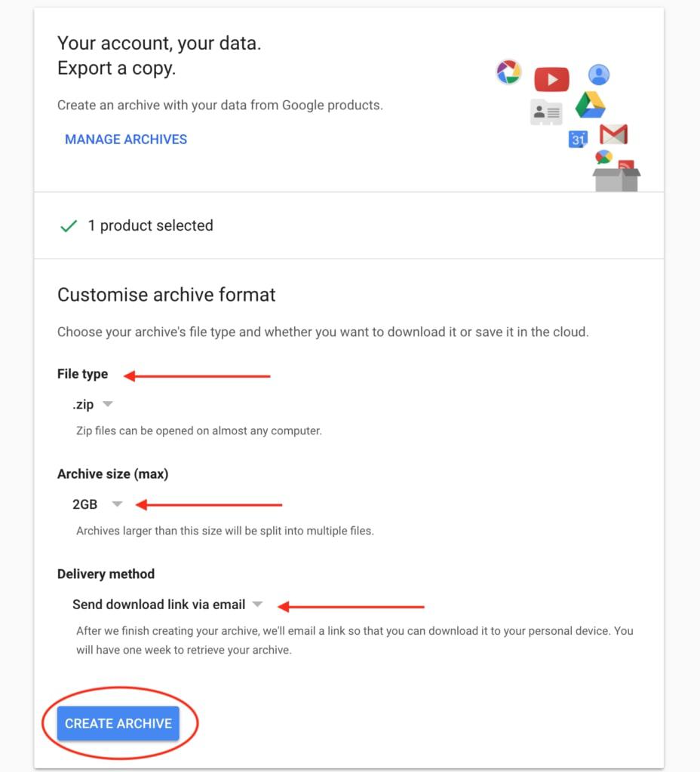Expand the 1 product selected section

348,225
